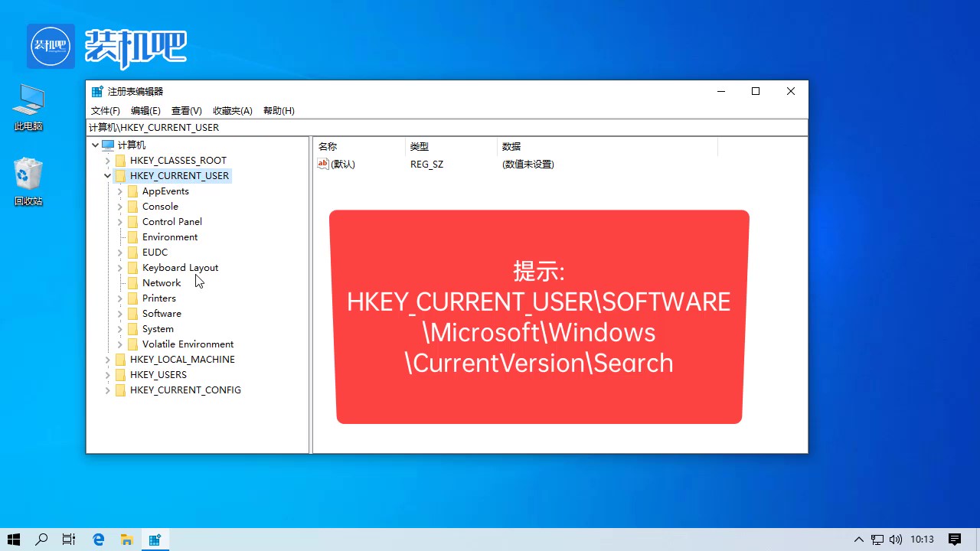Expand the Control Panel registry key
The image size is (980, 551).
[120, 221]
